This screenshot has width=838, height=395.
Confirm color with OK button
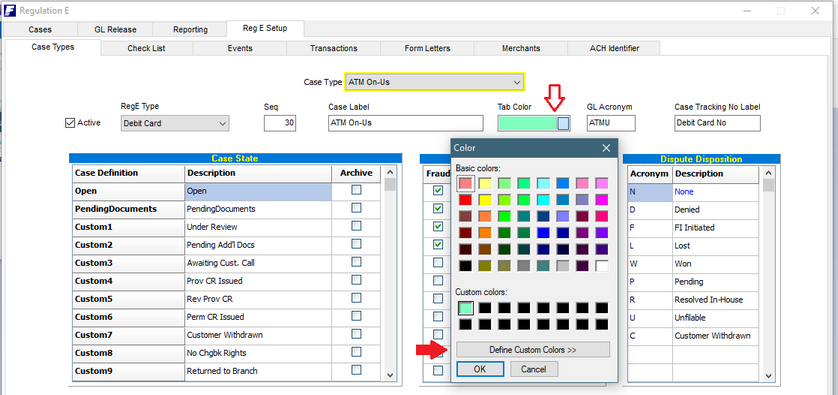(480, 369)
